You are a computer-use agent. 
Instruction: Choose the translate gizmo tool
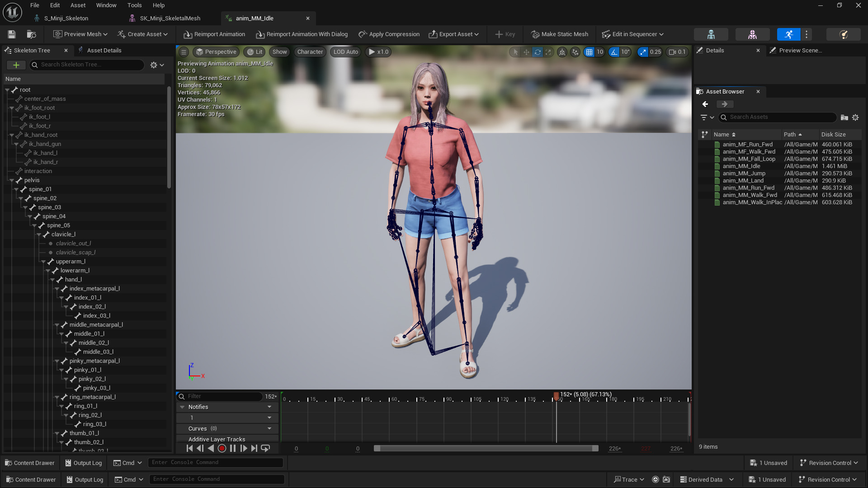pos(526,52)
